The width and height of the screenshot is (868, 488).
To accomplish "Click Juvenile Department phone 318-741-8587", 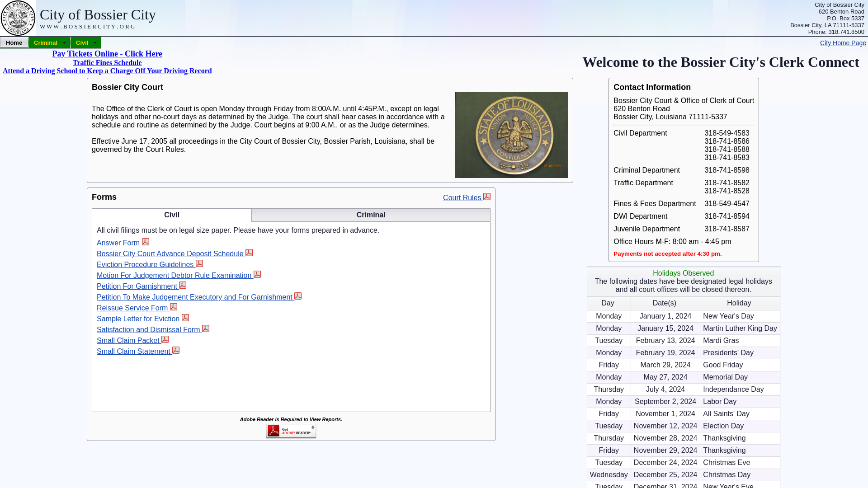I will tap(727, 229).
